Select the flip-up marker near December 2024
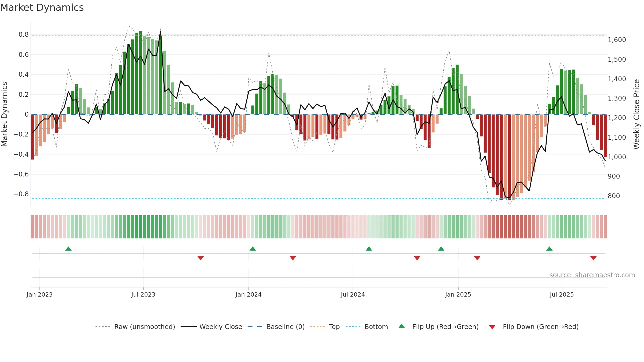Viewport: 644px width, 362px height. click(x=441, y=249)
